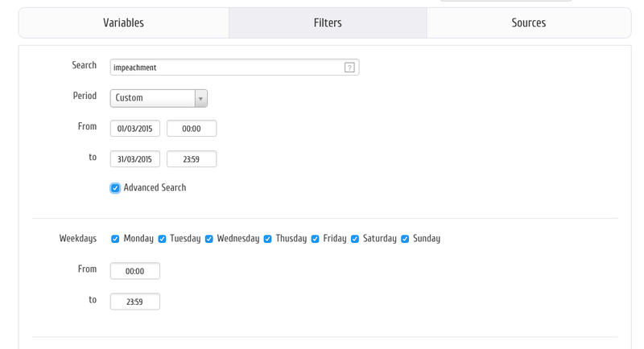Toggle the Thursday weekday checkbox
Image resolution: width=644 pixels, height=349 pixels.
coord(268,239)
